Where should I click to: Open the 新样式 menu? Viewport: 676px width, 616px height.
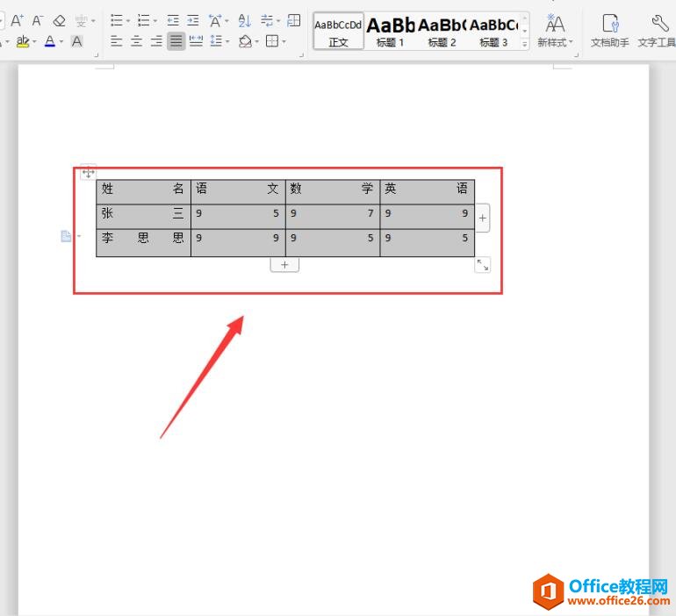tap(555, 30)
